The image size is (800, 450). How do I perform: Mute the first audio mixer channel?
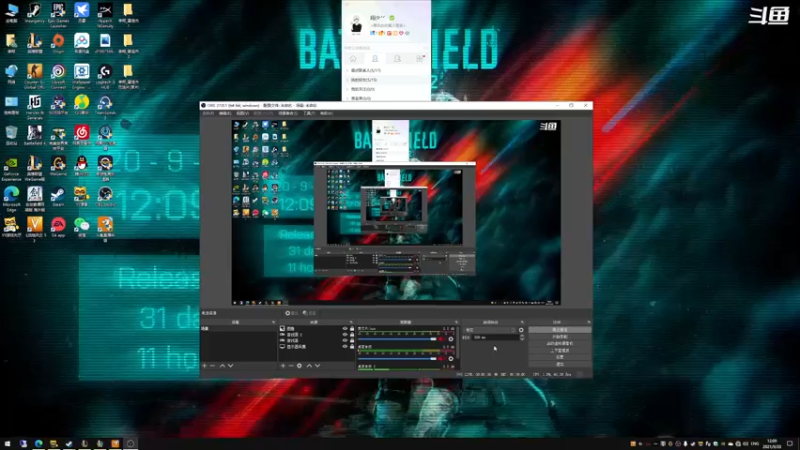441,339
